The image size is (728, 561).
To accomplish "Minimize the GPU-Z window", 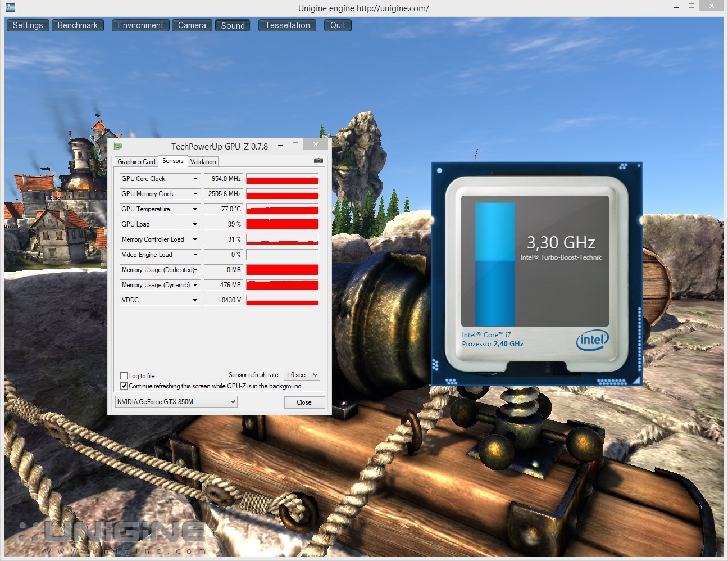I will coord(280,146).
